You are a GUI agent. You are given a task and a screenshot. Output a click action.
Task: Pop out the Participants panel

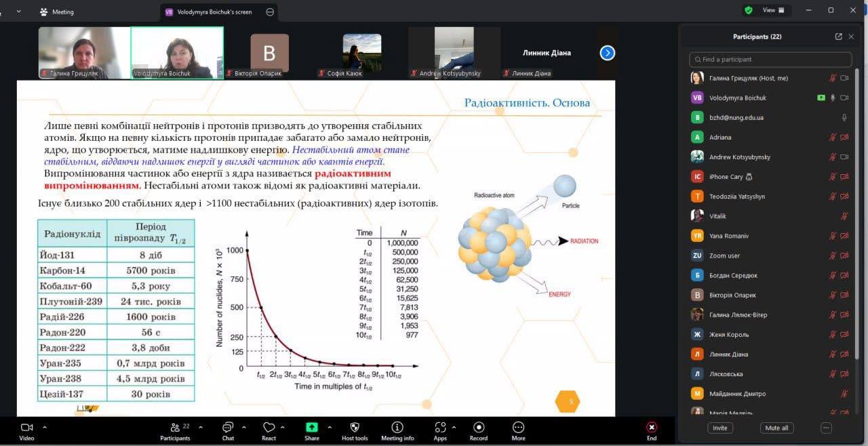coord(839,37)
